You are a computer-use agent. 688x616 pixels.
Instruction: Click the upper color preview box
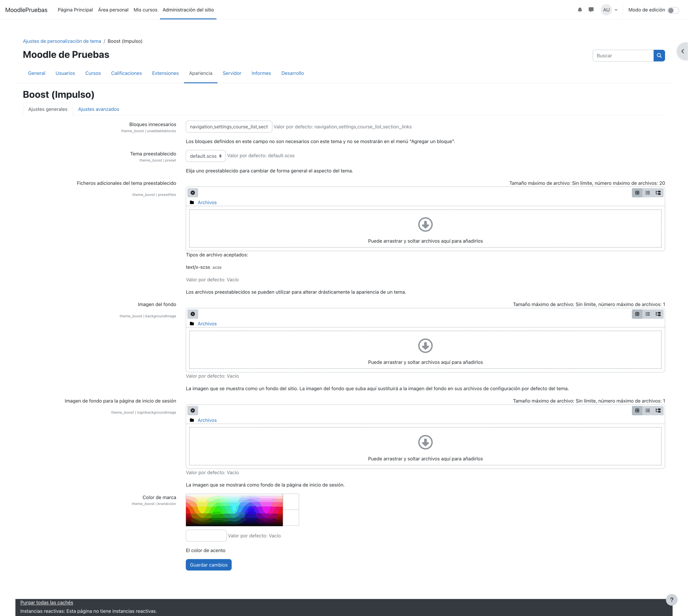[x=291, y=502]
